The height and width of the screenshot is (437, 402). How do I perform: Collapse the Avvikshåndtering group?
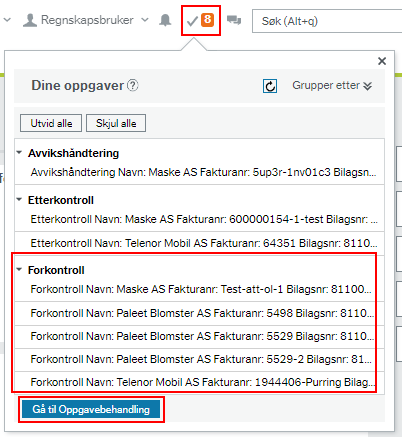point(19,153)
